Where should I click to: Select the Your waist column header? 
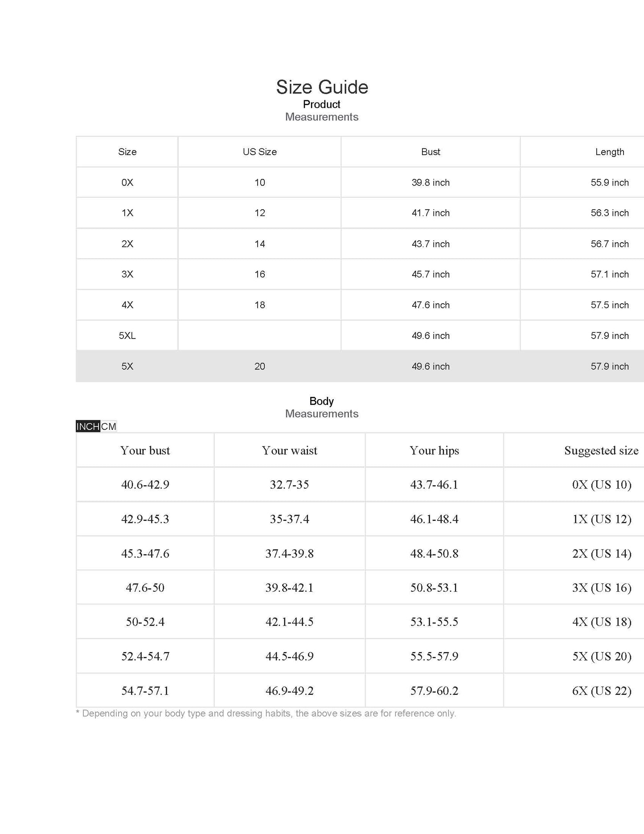pyautogui.click(x=290, y=450)
